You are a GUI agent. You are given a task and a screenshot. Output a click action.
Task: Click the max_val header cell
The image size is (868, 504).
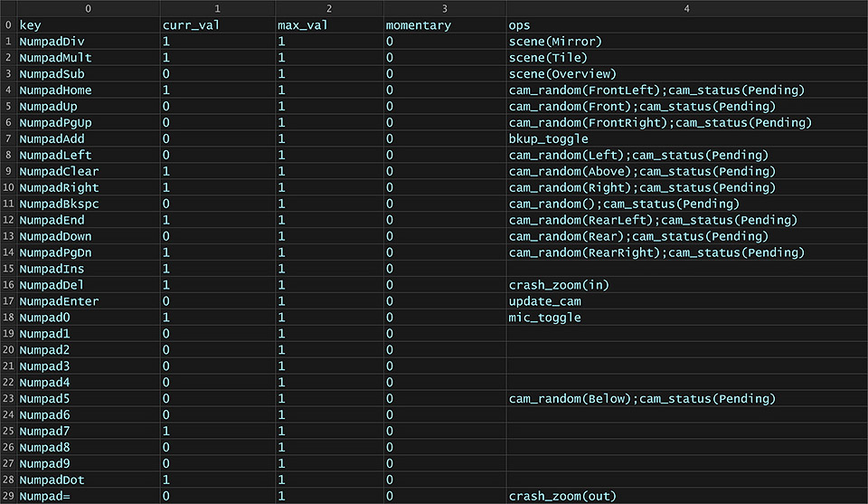pos(329,25)
